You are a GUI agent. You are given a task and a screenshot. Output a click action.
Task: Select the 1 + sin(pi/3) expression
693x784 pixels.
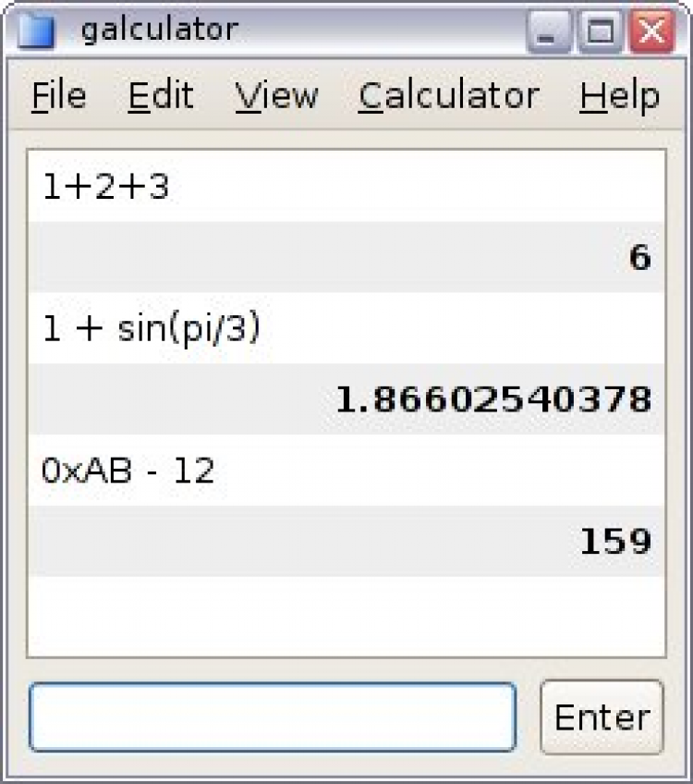point(151,329)
